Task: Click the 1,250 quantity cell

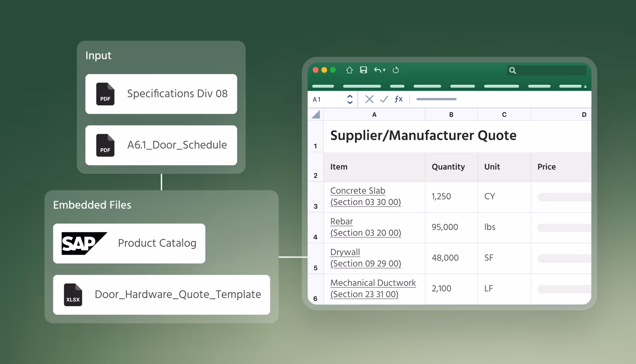Action: pyautogui.click(x=451, y=197)
